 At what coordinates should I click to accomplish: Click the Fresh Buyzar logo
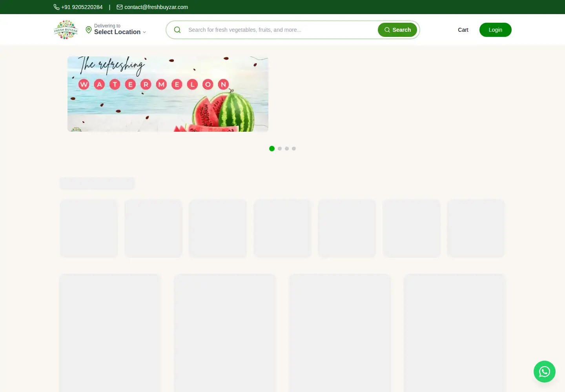point(66,30)
